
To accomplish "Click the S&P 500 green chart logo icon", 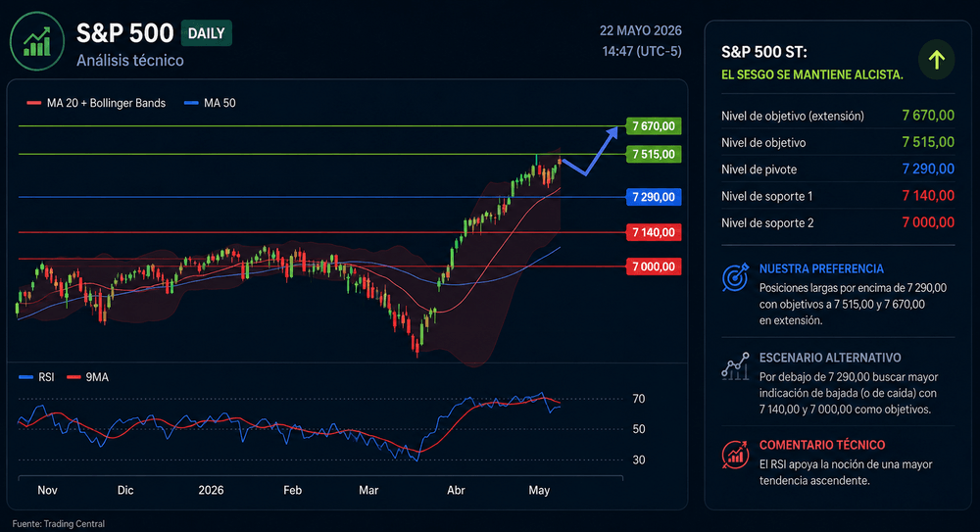I will [37, 41].
